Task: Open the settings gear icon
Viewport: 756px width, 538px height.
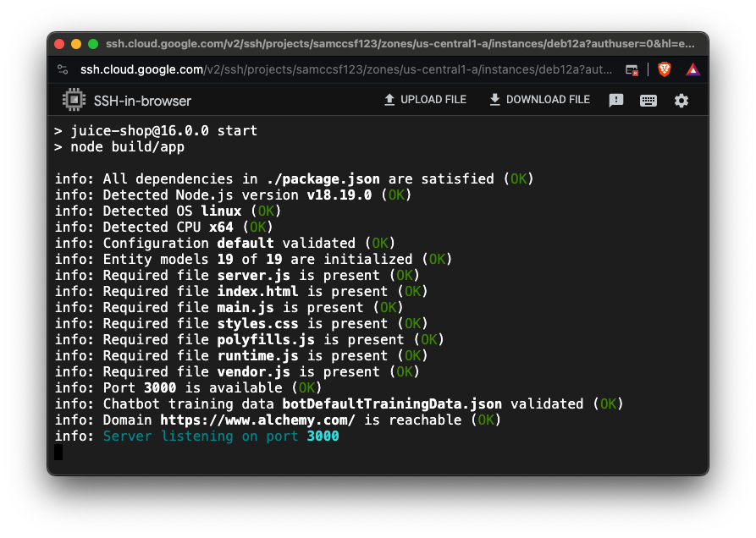Action: (681, 100)
